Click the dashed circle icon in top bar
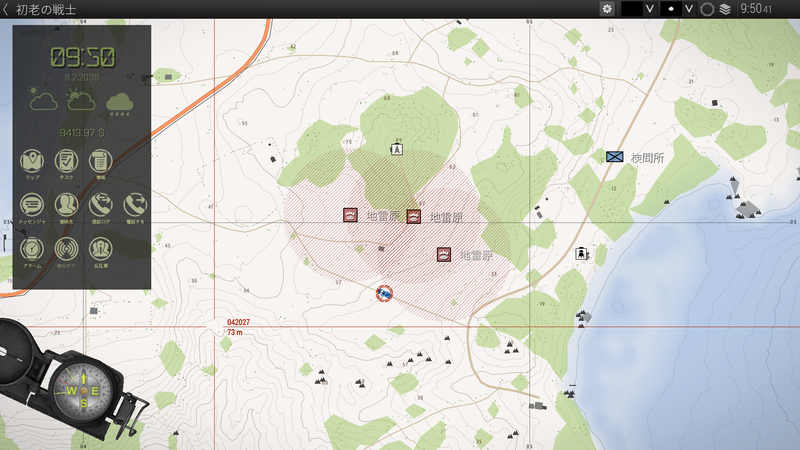800x450 pixels. [x=707, y=9]
